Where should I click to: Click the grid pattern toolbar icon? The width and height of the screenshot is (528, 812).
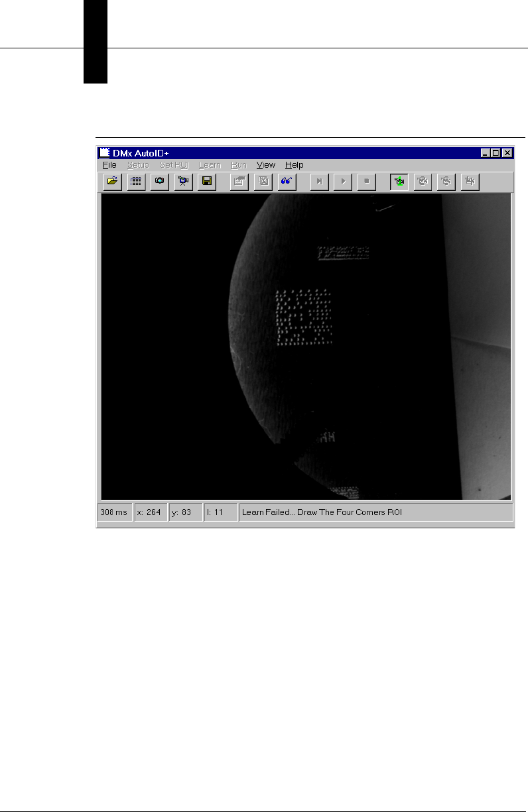click(137, 182)
